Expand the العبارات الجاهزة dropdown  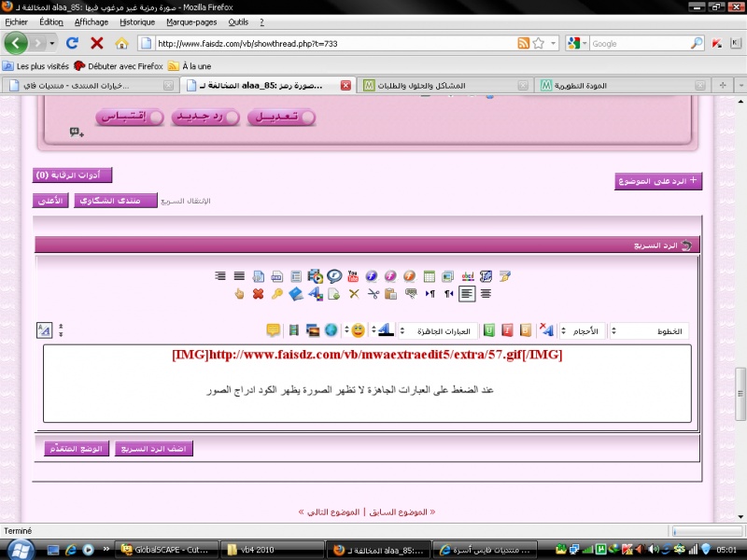click(437, 330)
